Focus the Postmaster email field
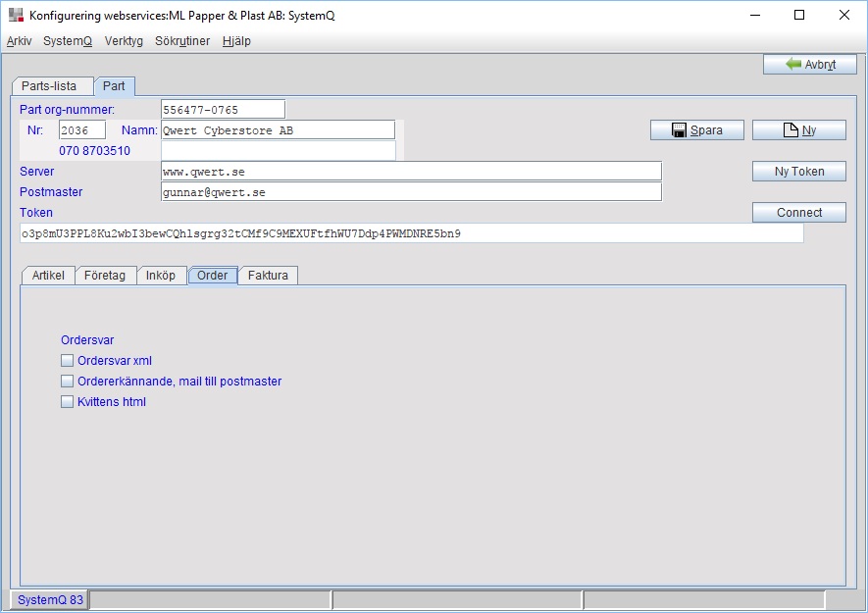 point(411,192)
